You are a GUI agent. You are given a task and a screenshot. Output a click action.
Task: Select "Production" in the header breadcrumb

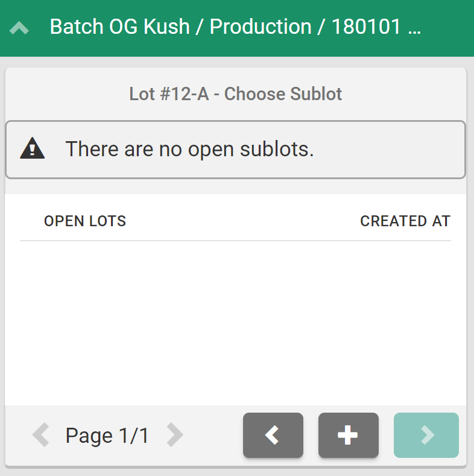pyautogui.click(x=261, y=27)
